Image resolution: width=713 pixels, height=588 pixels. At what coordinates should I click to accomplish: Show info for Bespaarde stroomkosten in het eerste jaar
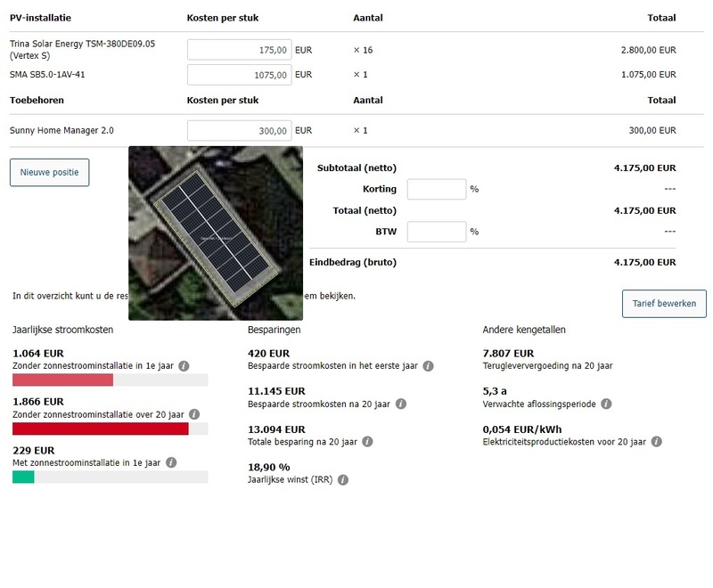point(428,366)
